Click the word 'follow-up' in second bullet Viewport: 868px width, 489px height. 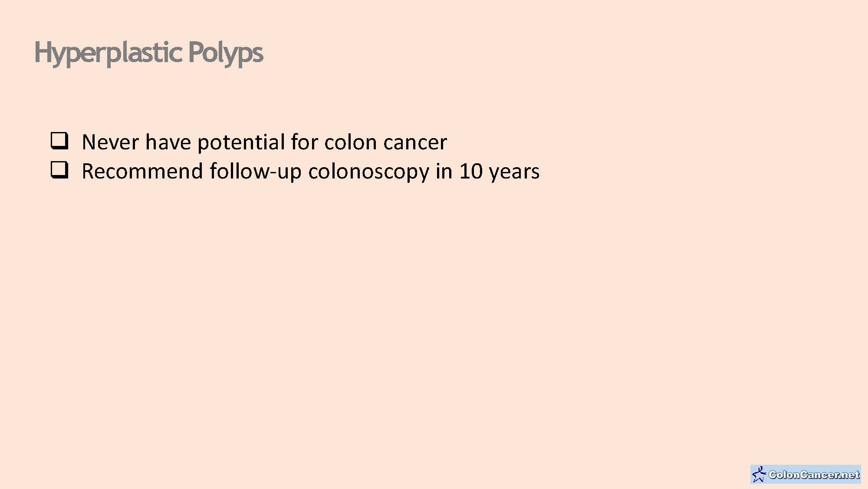[x=256, y=171]
